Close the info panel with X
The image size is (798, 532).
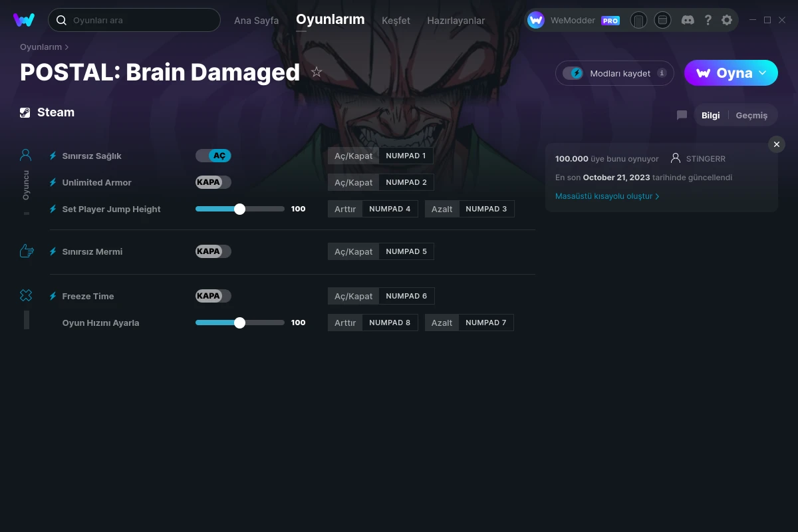pyautogui.click(x=777, y=144)
